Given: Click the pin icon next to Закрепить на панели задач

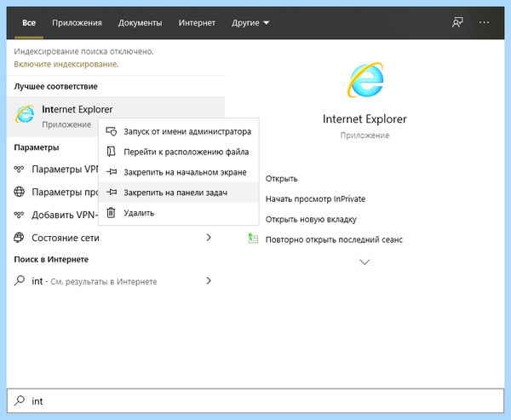Looking at the screenshot, I should coord(112,192).
